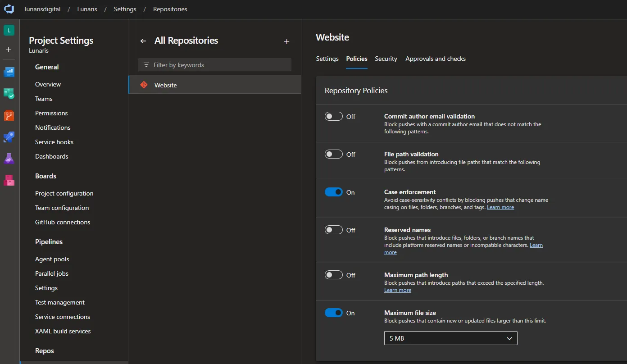Open Artifacts via the package icon

9,180
